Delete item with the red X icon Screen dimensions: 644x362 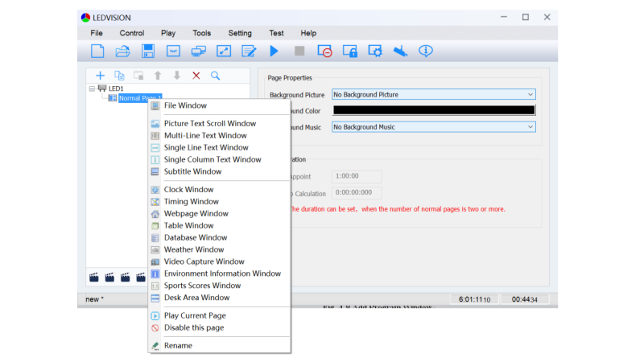point(196,76)
